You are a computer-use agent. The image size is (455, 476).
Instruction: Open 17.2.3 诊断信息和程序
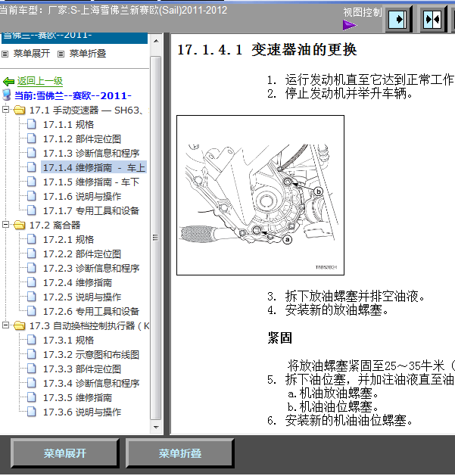point(91,268)
